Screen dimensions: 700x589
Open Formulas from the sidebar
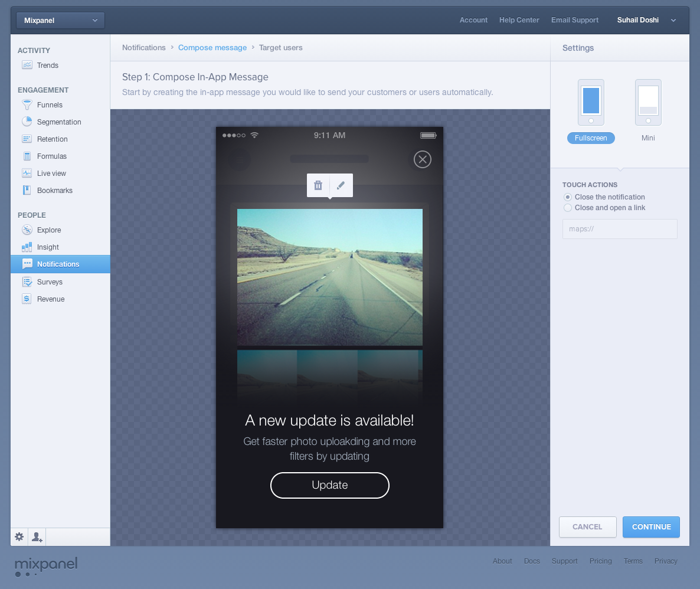tap(52, 156)
